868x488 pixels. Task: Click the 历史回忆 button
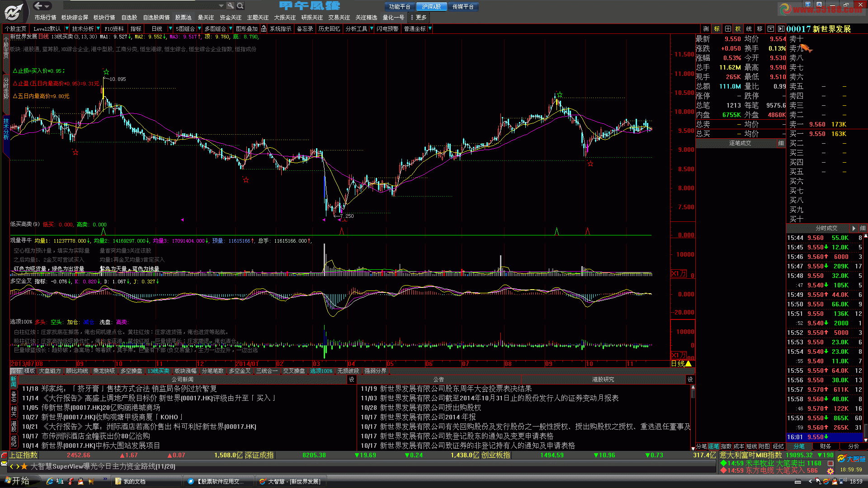coord(329,28)
